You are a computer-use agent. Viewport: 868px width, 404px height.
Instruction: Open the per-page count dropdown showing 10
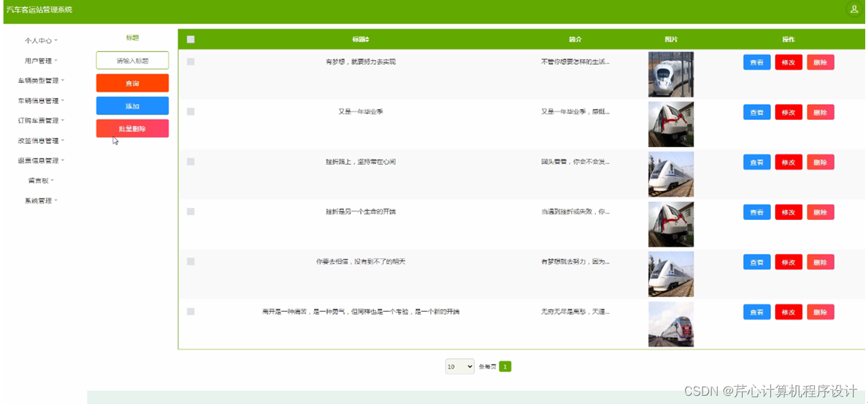click(459, 366)
